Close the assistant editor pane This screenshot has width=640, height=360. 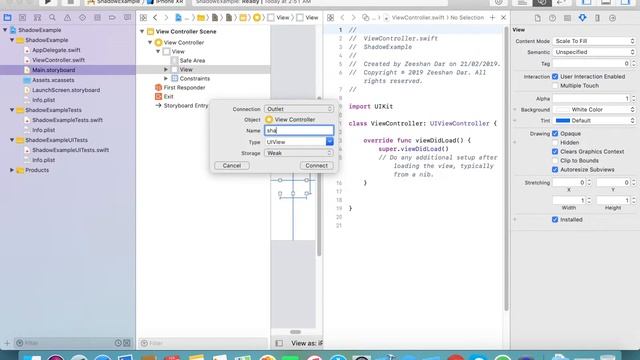pos(503,18)
